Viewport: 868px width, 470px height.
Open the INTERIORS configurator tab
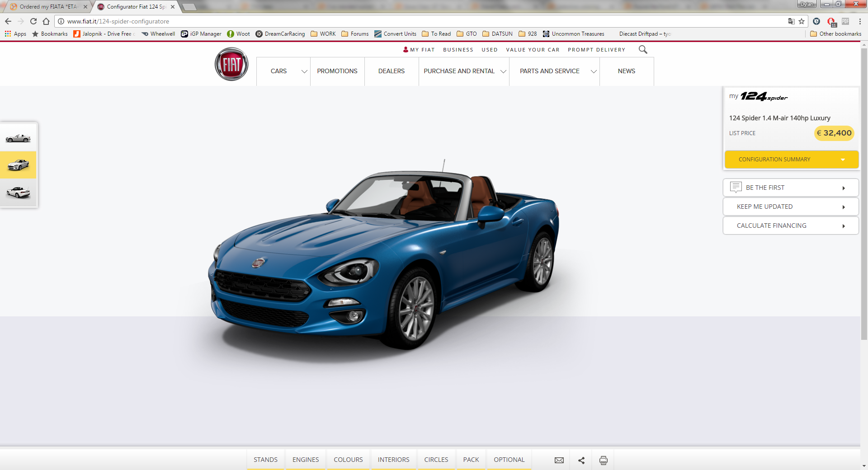[x=393, y=460]
